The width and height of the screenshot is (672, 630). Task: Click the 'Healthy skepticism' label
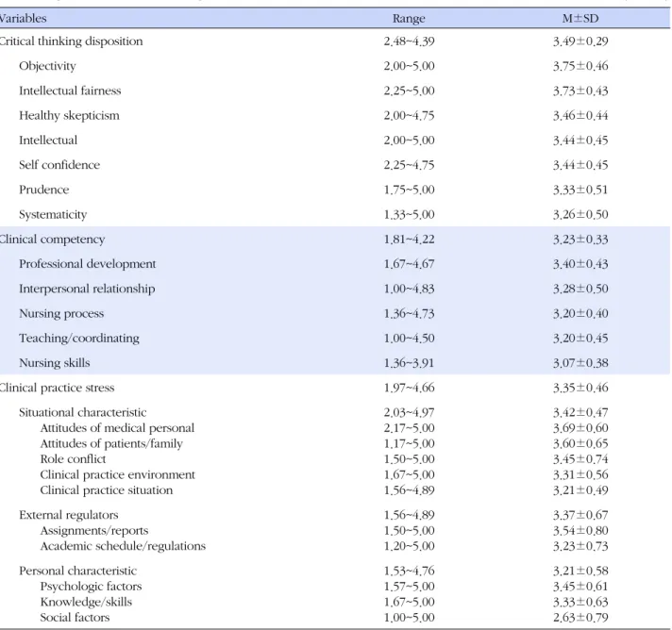click(x=69, y=116)
